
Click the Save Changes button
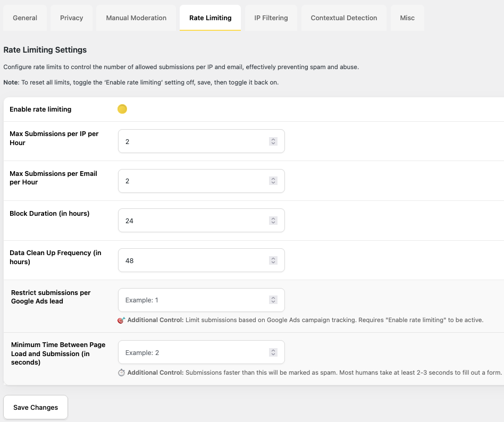pos(35,407)
